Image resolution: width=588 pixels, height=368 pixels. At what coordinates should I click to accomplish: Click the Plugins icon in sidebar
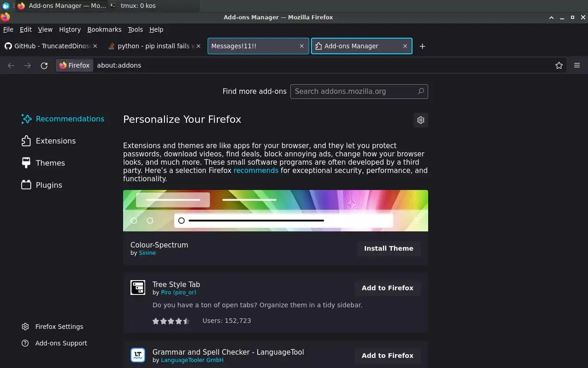tap(26, 185)
